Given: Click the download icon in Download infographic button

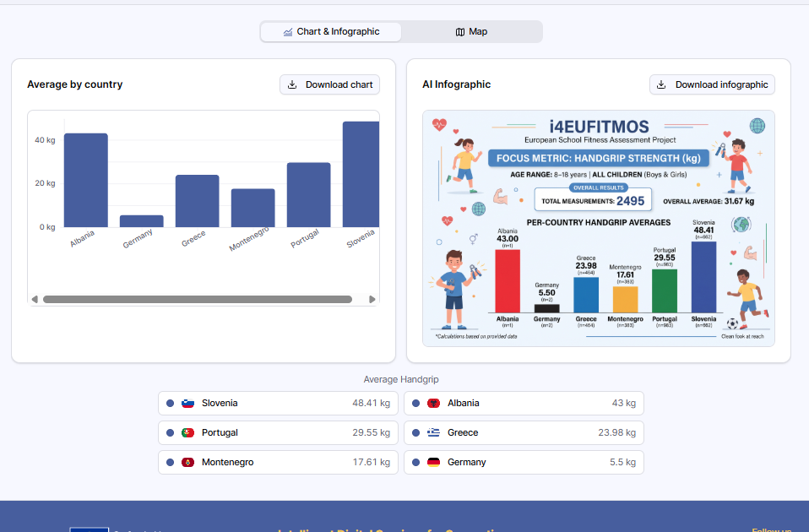Looking at the screenshot, I should tap(661, 84).
